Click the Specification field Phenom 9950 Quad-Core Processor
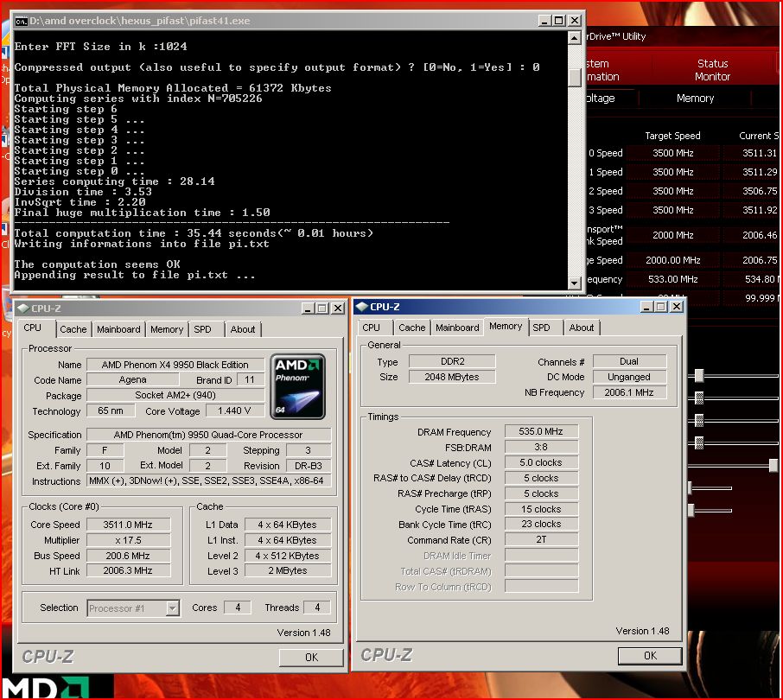Viewport: 783px width, 700px height. pyautogui.click(x=208, y=435)
